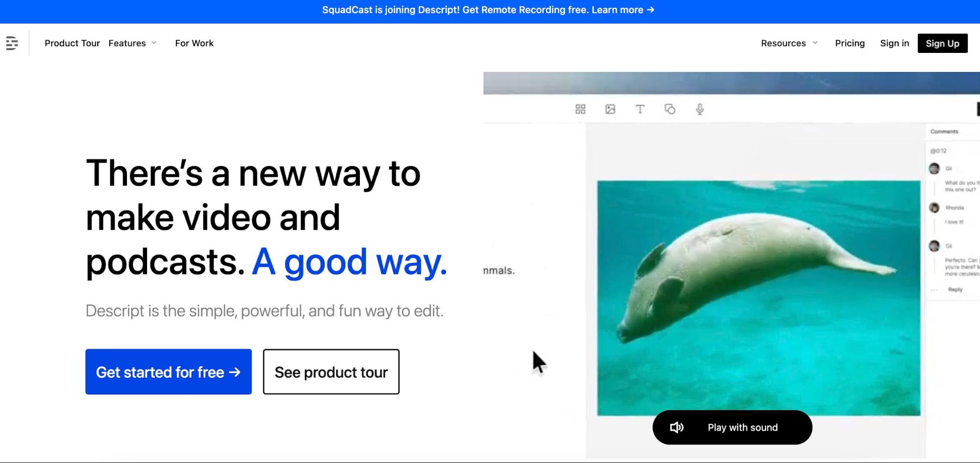Viewport: 980px width, 463px height.
Task: Click the grid templates icon in editor toolbar
Action: tap(580, 109)
